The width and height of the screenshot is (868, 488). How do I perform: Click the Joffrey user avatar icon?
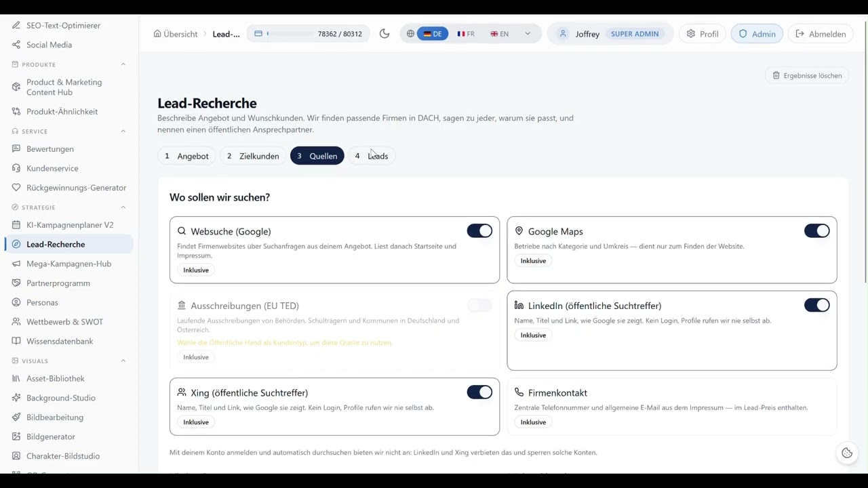coord(562,34)
